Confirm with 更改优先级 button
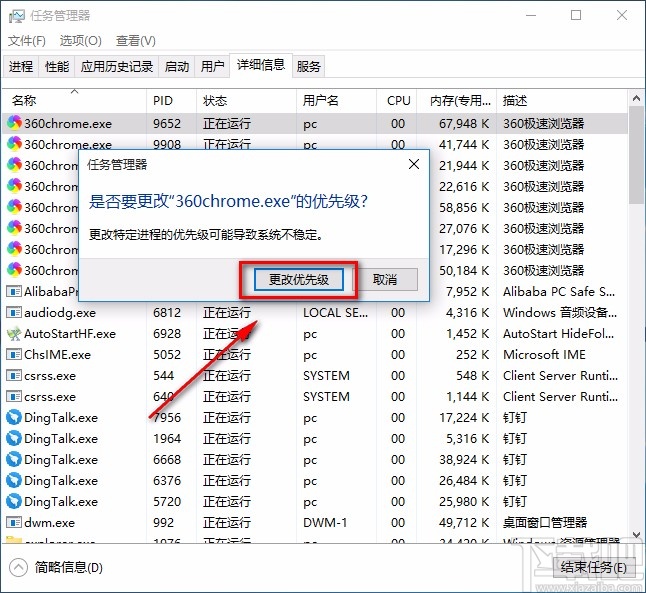Viewport: 646px width, 593px height. pos(299,280)
